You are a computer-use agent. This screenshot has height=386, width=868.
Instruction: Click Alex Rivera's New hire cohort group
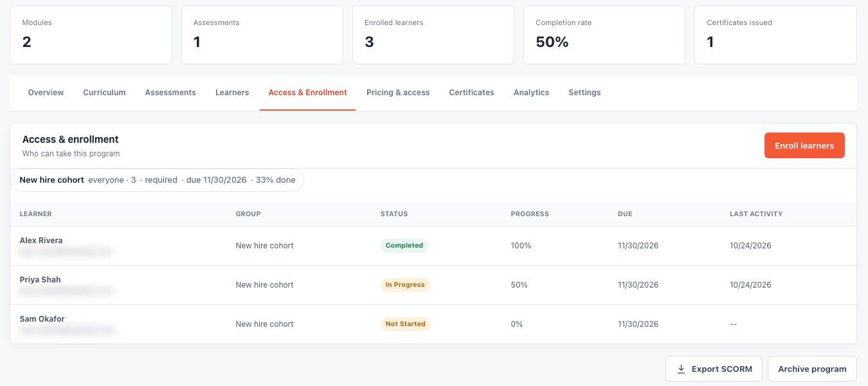pos(265,246)
